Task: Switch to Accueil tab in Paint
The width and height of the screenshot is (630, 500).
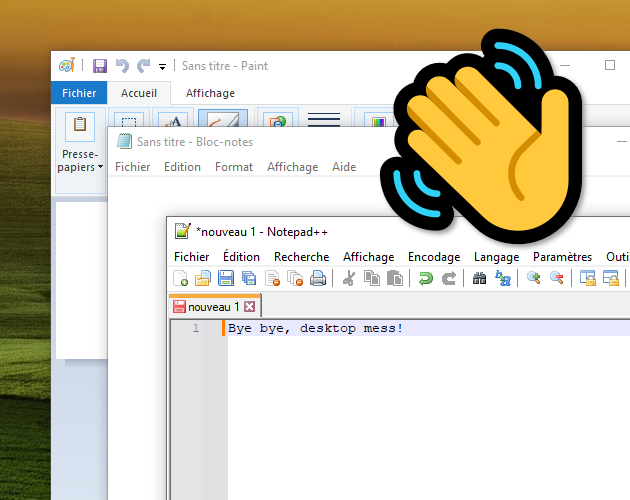Action: point(139,93)
